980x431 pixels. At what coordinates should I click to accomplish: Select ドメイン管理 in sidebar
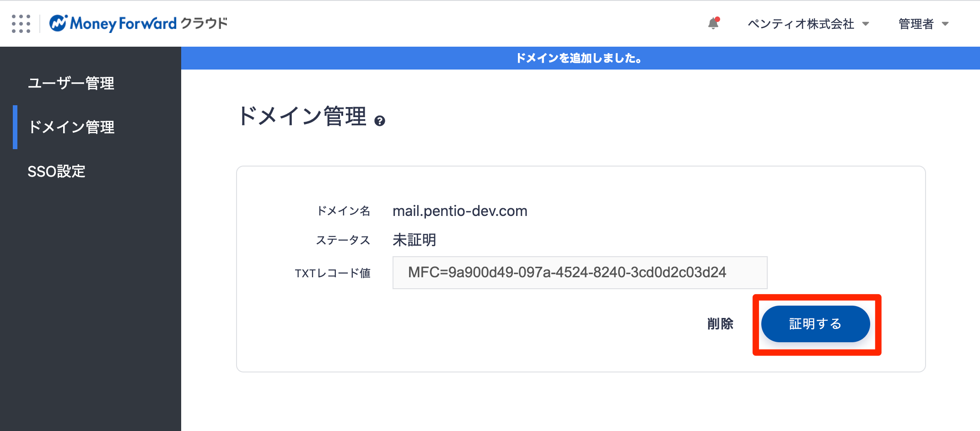(x=71, y=127)
